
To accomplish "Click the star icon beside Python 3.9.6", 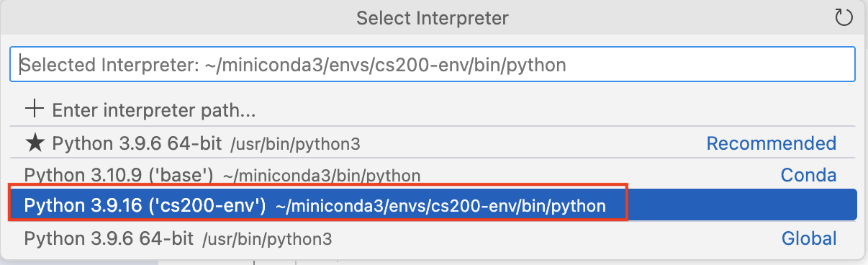I will point(35,143).
